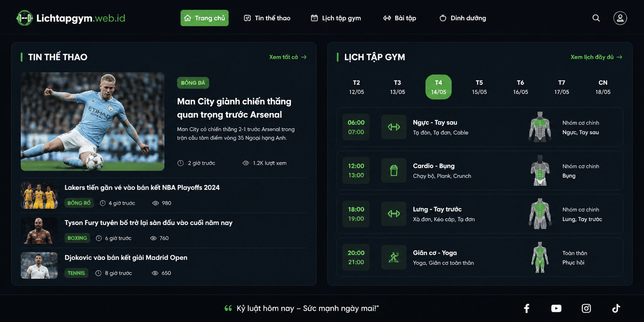Open the Tin thể thao menu item

pos(267,18)
